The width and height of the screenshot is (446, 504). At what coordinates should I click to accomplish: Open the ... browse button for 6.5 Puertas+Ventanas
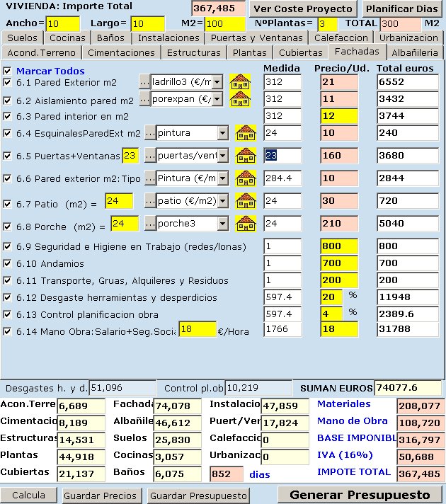tap(150, 156)
